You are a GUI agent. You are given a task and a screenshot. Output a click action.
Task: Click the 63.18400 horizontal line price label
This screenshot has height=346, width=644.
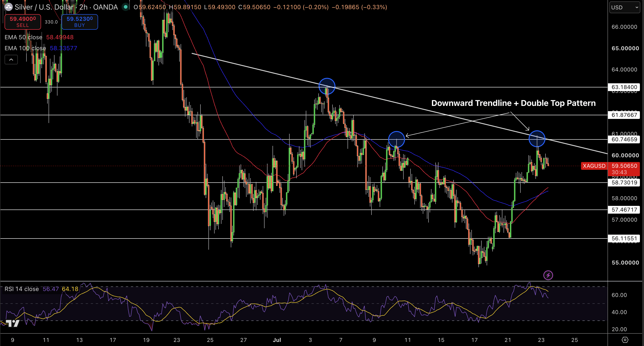(x=624, y=87)
